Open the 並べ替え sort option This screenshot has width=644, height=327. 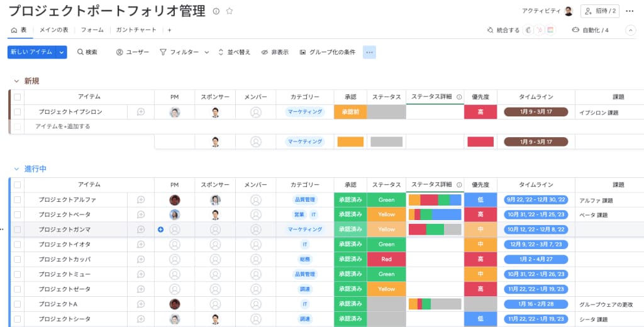click(x=234, y=52)
